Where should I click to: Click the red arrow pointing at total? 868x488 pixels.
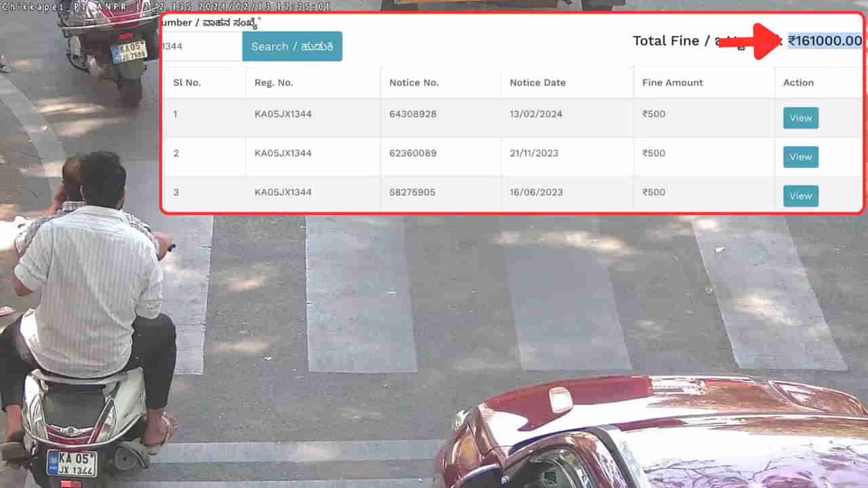click(x=753, y=42)
